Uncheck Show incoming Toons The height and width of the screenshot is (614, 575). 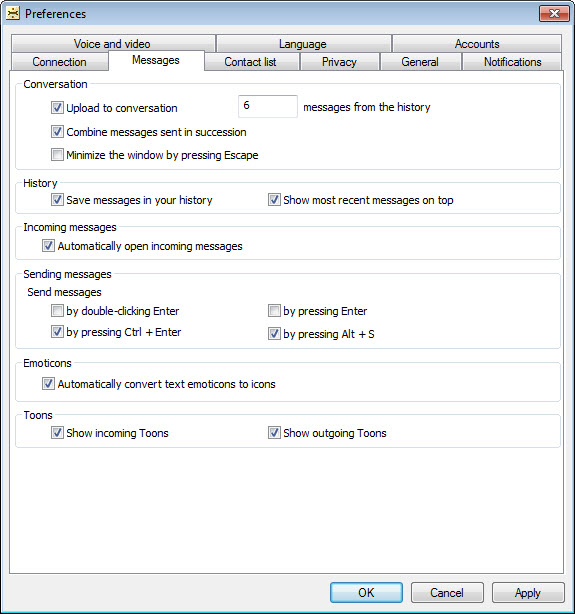57,433
